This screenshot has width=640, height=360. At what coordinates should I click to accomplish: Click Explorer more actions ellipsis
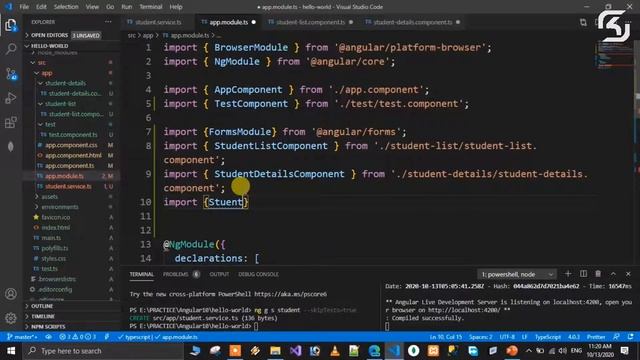[x=108, y=22]
